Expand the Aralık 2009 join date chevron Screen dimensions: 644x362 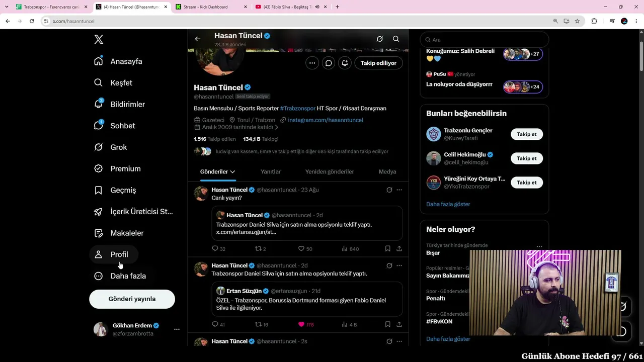(x=276, y=127)
